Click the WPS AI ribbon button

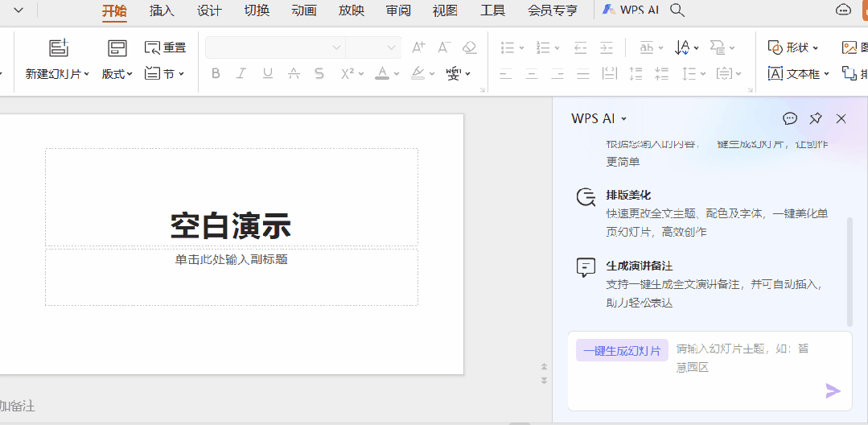pos(631,10)
